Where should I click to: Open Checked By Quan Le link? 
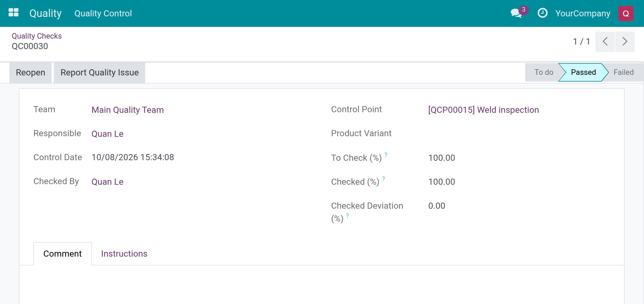tap(107, 182)
